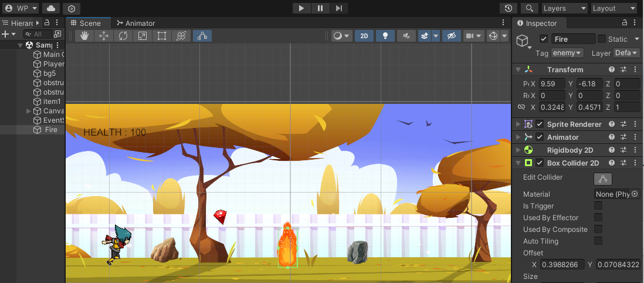Click the Position X input field
The width and height of the screenshot is (644, 283).
click(x=552, y=84)
